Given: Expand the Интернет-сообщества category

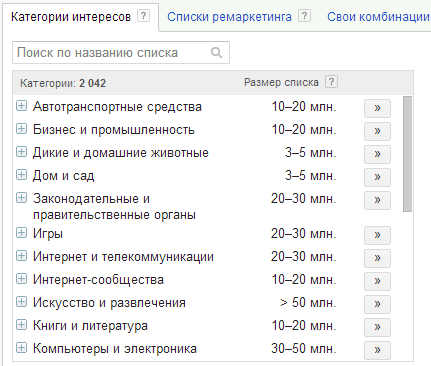Looking at the screenshot, I should tap(21, 279).
